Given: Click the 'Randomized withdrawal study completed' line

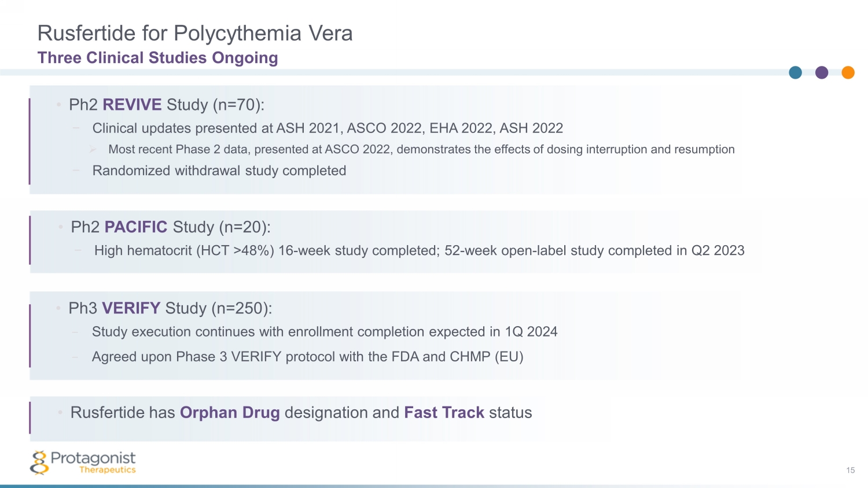Looking at the screenshot, I should tap(219, 171).
